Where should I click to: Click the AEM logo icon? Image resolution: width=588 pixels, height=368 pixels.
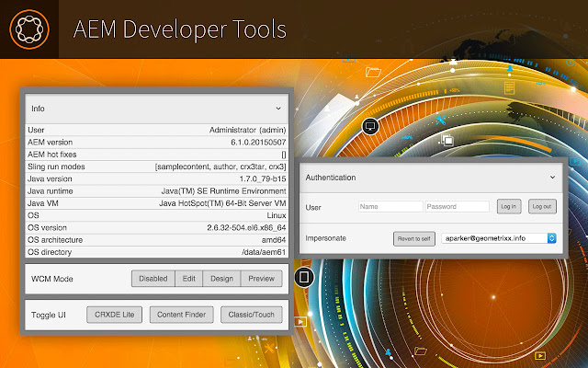[29, 29]
